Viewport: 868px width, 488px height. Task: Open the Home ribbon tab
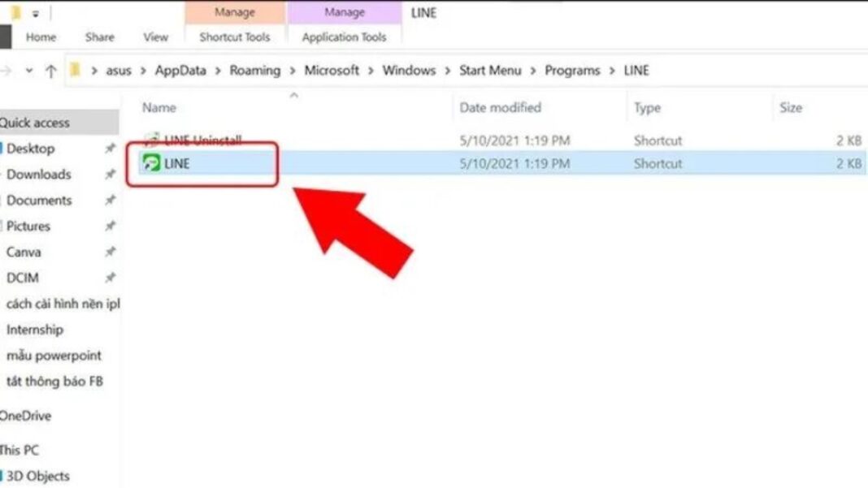click(41, 37)
